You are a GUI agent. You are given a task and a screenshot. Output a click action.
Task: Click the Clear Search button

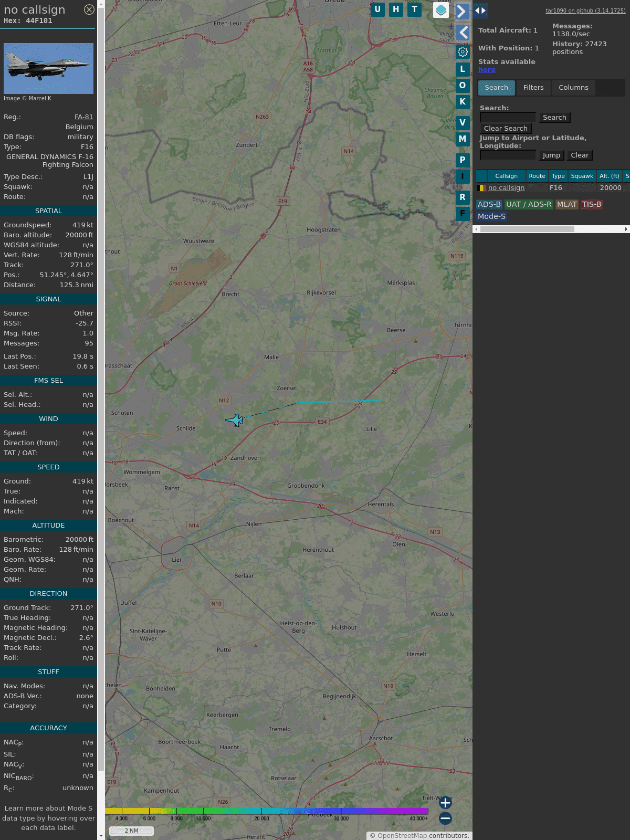tap(506, 129)
